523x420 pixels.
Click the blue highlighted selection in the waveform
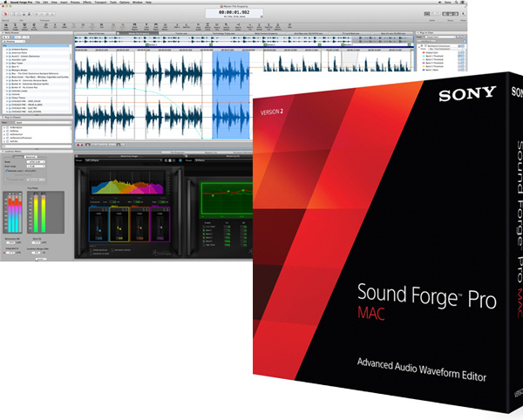point(231,95)
